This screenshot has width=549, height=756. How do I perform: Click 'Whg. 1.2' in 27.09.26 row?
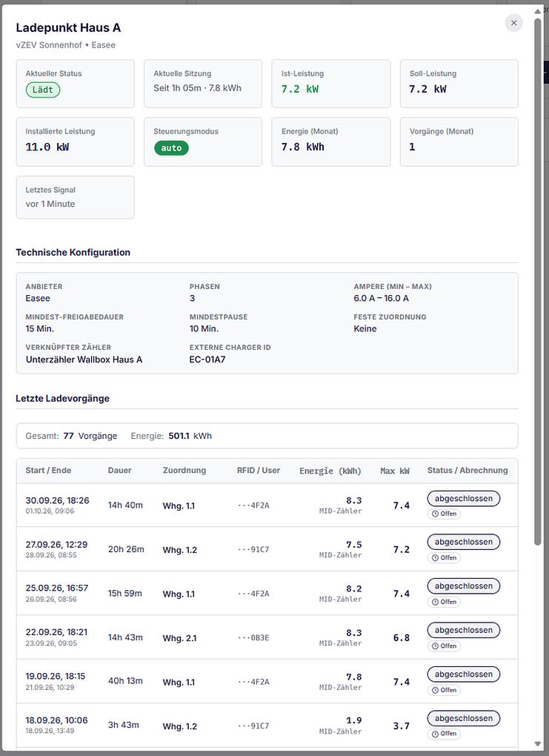(180, 550)
